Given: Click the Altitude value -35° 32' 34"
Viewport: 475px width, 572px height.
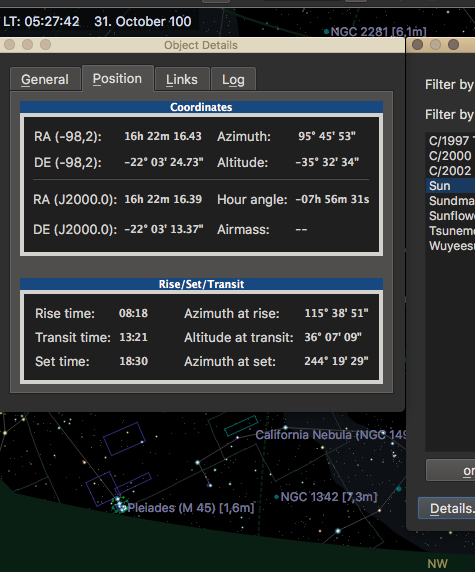Looking at the screenshot, I should [x=327, y=162].
